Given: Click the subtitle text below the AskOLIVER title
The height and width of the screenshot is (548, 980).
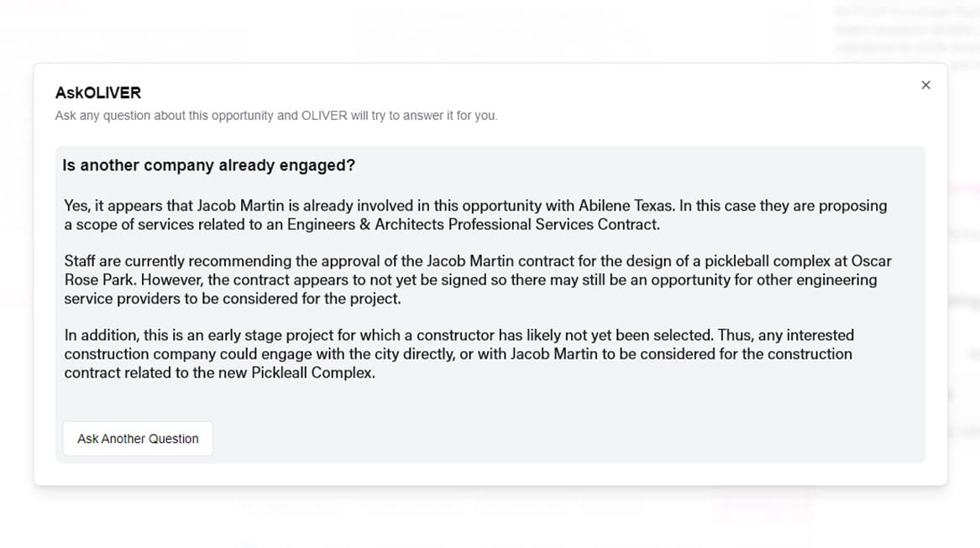Looking at the screenshot, I should pyautogui.click(x=275, y=116).
